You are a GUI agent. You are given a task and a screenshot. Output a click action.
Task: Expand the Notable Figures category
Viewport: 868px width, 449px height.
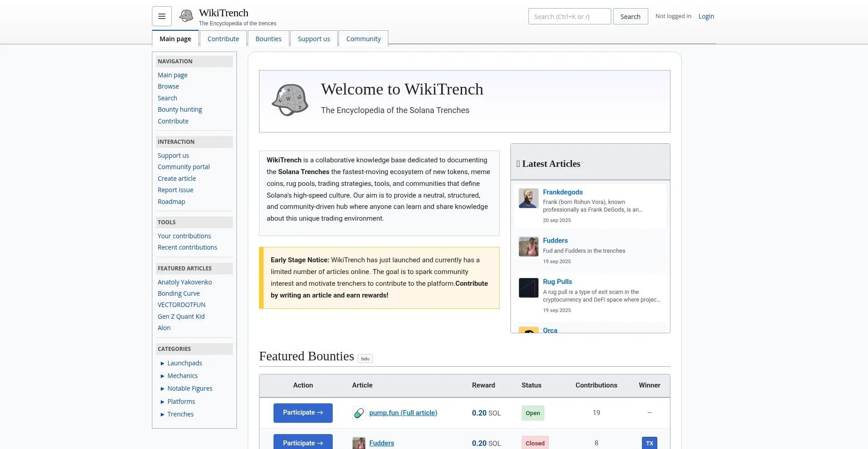tap(163, 388)
